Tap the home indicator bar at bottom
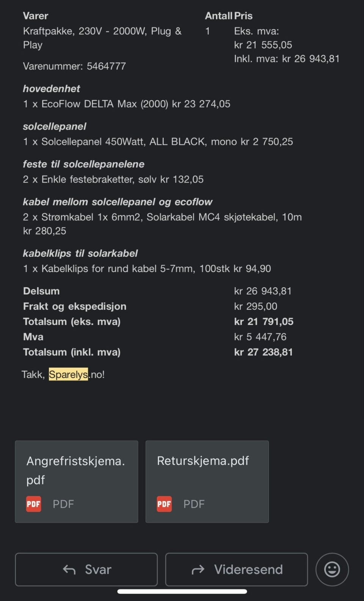 (x=182, y=592)
